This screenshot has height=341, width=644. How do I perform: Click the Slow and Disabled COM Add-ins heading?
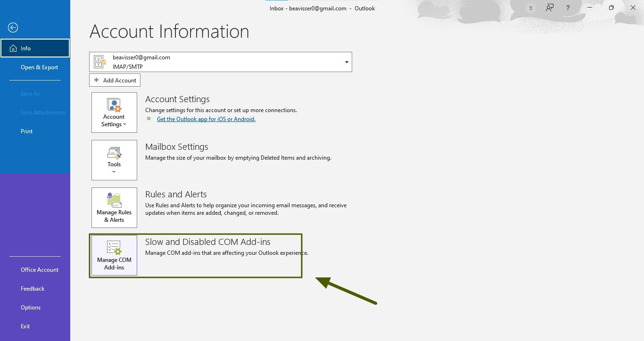coord(208,242)
